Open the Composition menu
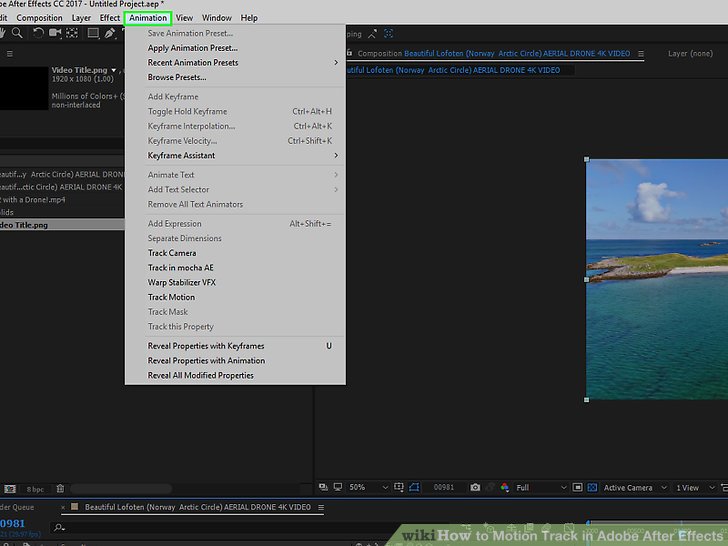728x546 pixels. [39, 18]
